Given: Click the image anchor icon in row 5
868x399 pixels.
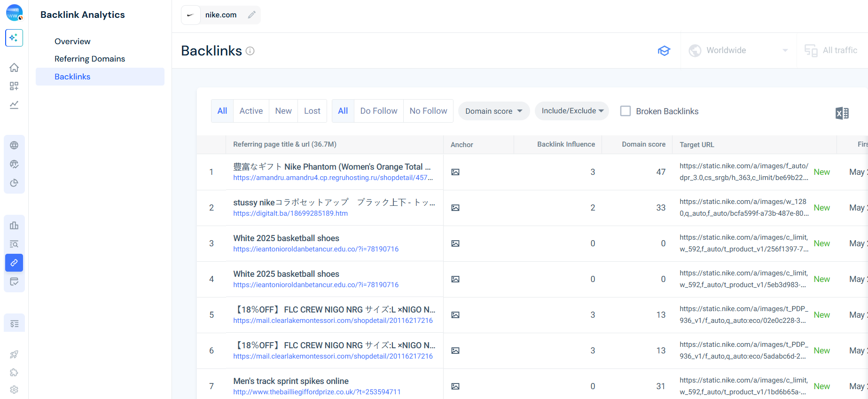Looking at the screenshot, I should click(455, 315).
